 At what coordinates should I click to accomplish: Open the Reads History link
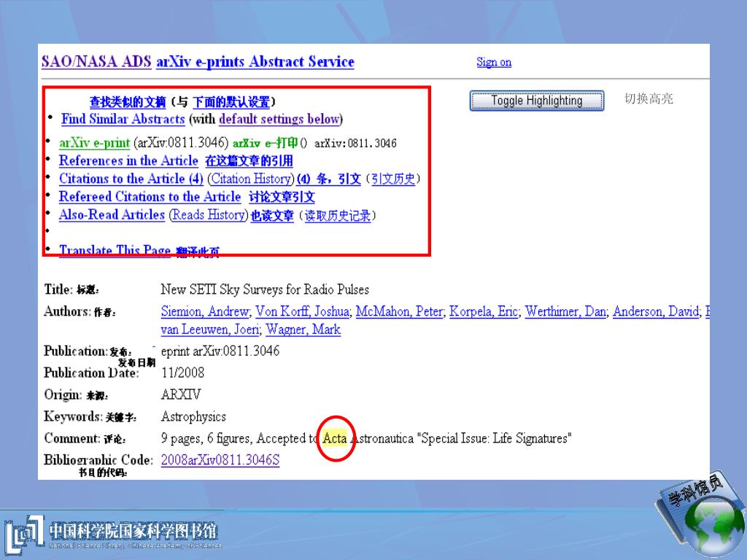pyautogui.click(x=209, y=215)
